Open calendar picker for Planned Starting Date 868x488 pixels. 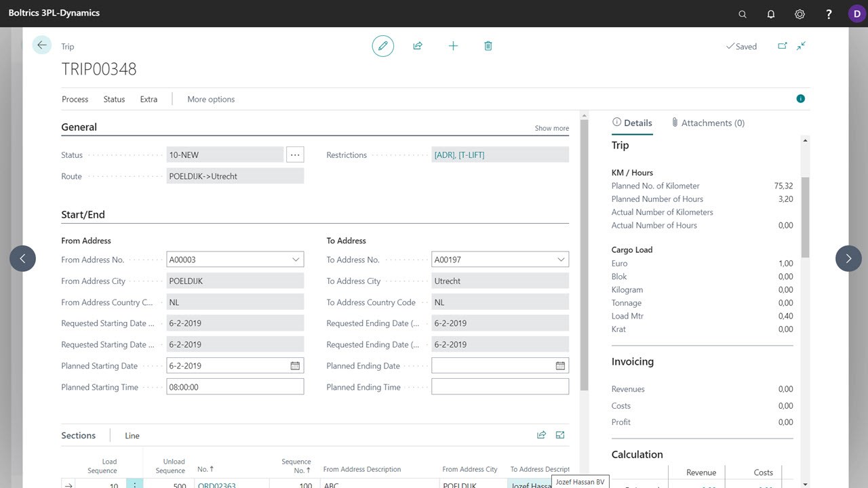coord(295,366)
